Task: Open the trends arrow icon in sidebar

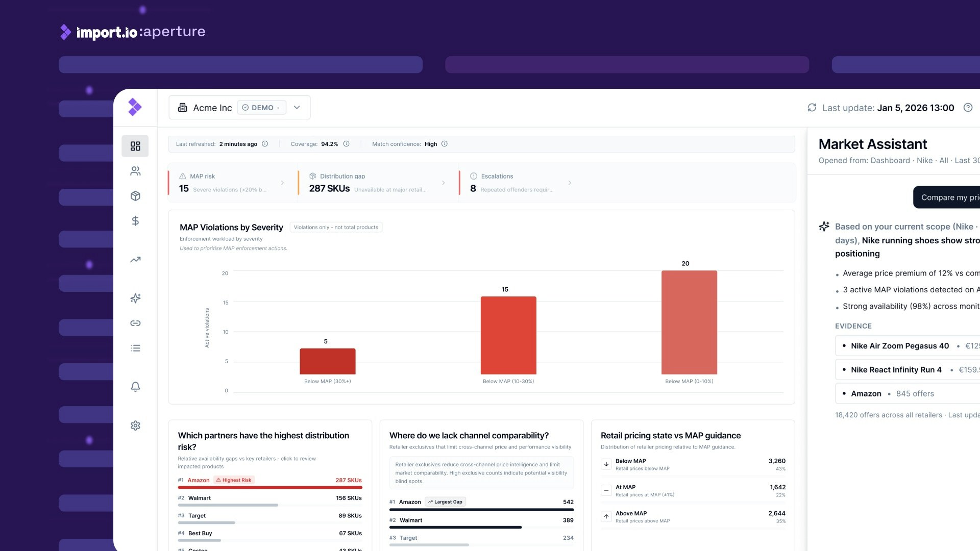Action: [135, 260]
